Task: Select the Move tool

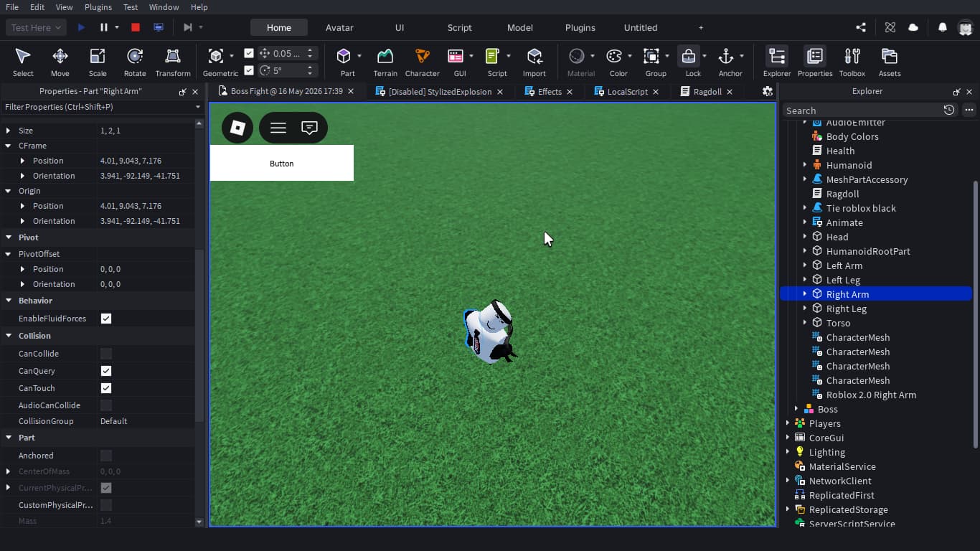Action: [60, 62]
